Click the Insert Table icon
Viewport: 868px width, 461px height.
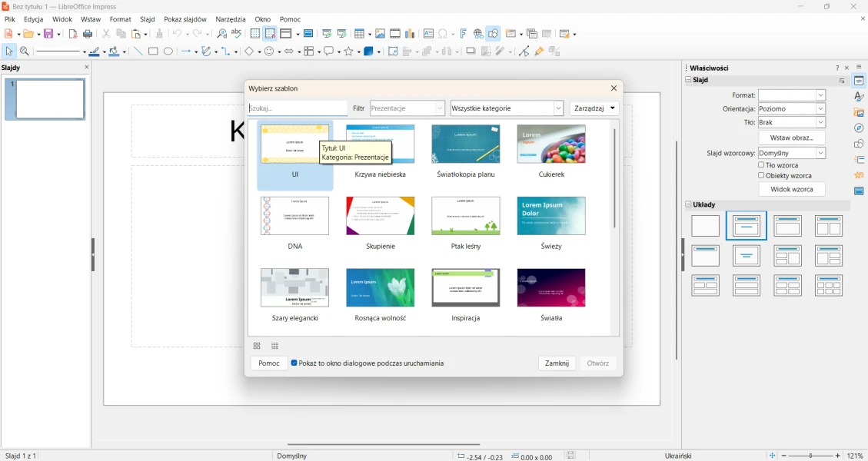[x=361, y=34]
